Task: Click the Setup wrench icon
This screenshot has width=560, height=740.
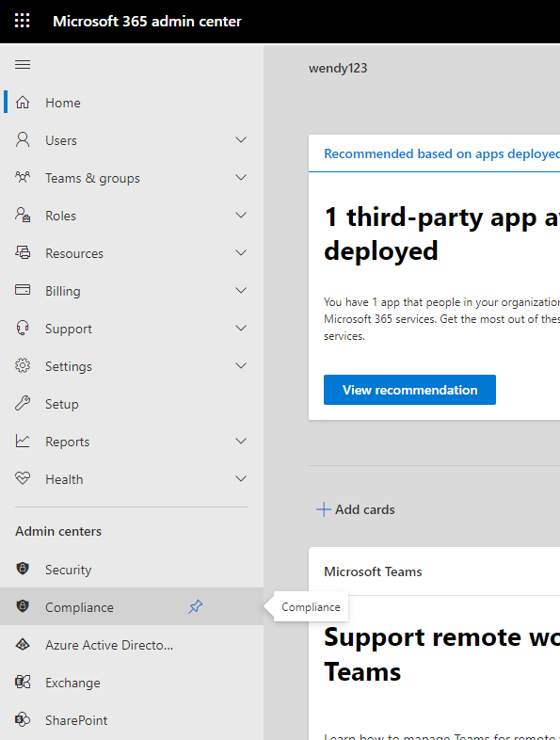Action: [x=23, y=404]
